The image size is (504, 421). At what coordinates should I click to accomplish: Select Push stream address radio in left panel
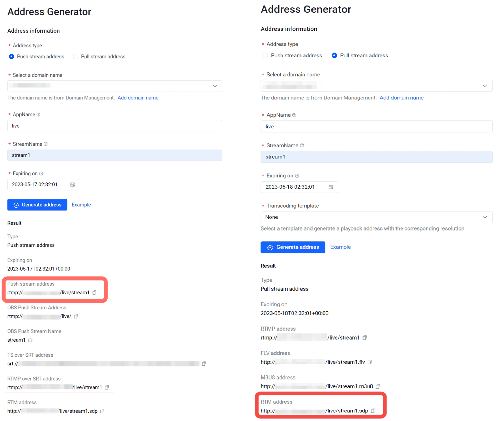(11, 56)
